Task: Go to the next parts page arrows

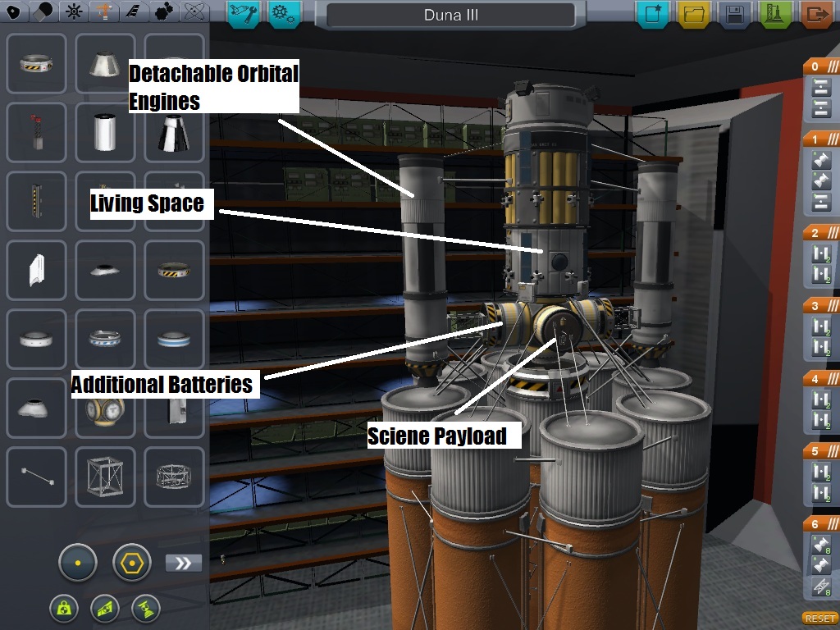Action: point(184,563)
